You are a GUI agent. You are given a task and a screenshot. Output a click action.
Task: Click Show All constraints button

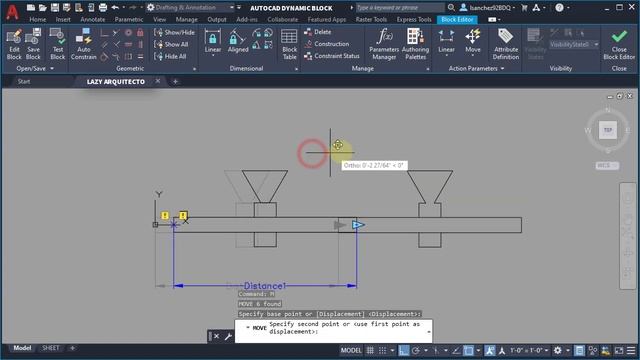[171, 44]
